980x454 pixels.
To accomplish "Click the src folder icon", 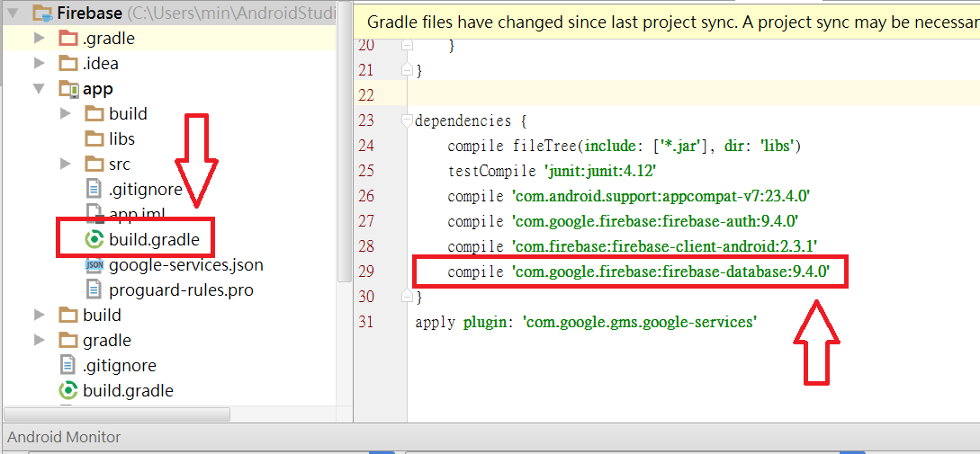I will click(94, 165).
